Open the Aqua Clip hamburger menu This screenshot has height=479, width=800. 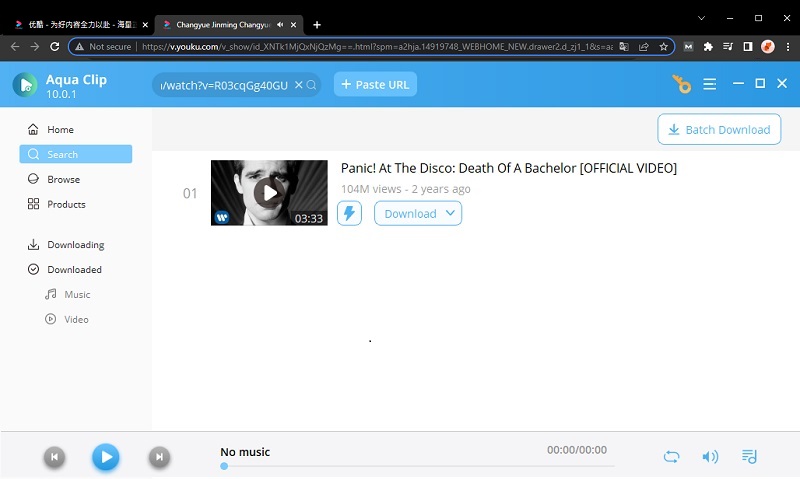coord(709,84)
